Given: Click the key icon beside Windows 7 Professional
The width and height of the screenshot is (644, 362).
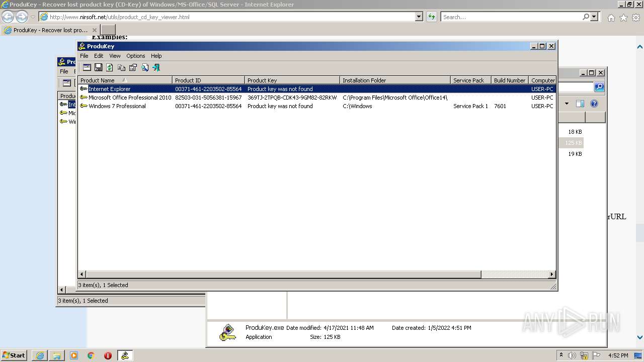Looking at the screenshot, I should (84, 106).
